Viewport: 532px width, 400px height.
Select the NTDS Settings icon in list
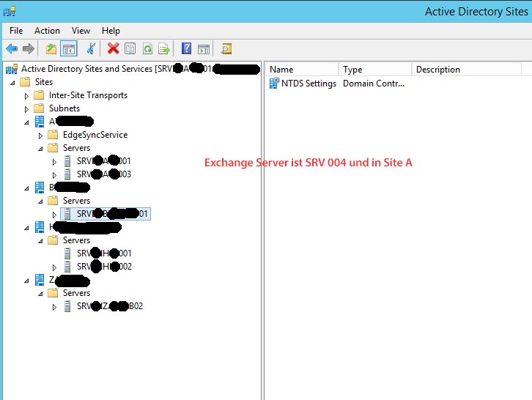point(274,83)
